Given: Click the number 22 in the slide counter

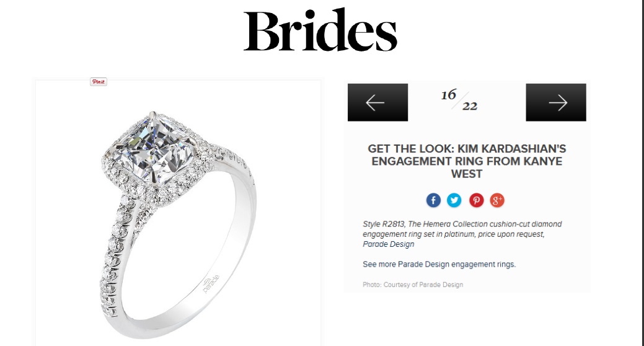Looking at the screenshot, I should (x=470, y=107).
